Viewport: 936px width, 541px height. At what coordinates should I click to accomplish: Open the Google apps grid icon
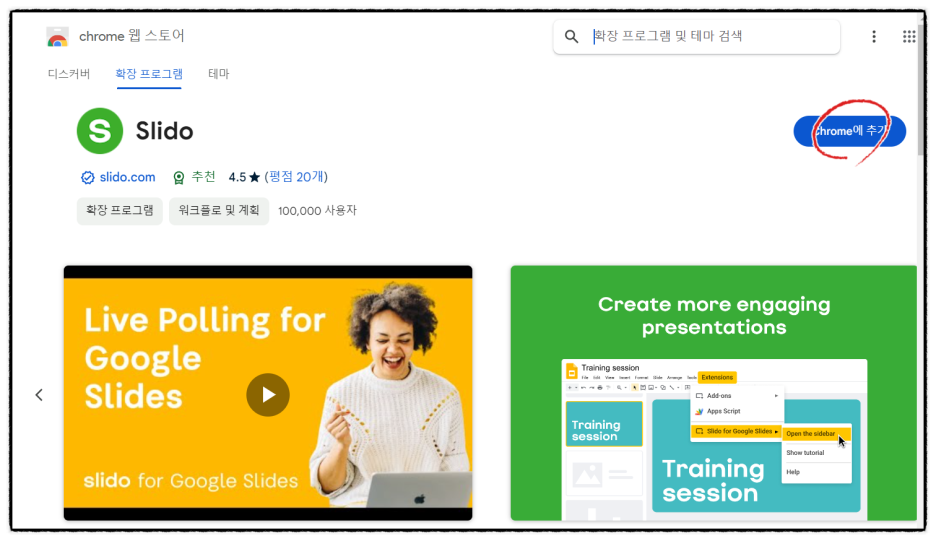[x=909, y=36]
